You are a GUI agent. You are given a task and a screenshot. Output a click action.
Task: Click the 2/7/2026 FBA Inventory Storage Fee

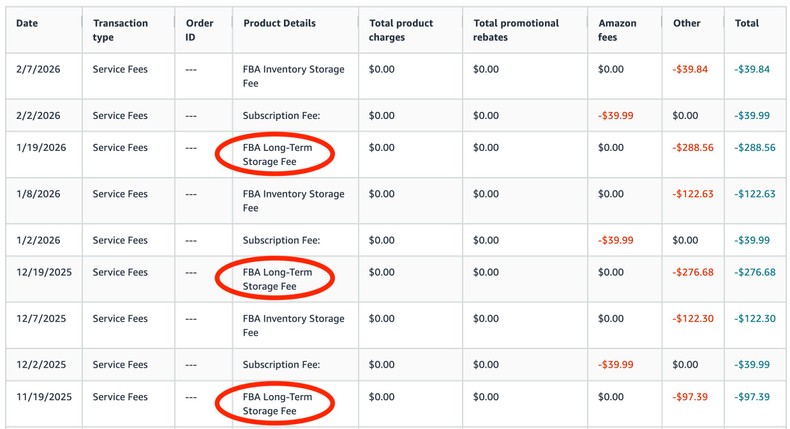pos(293,76)
